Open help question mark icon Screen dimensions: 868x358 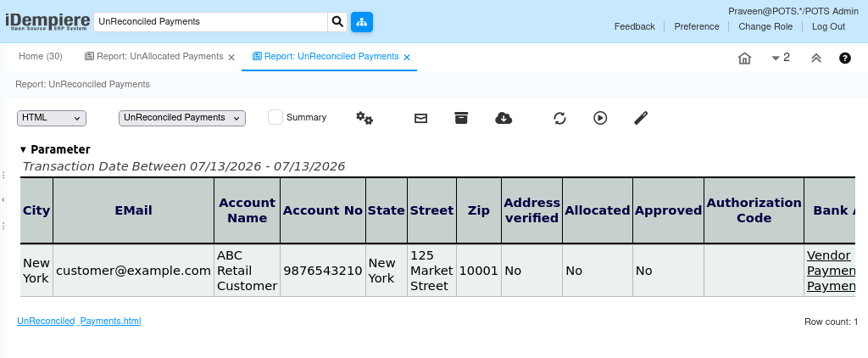pyautogui.click(x=845, y=59)
